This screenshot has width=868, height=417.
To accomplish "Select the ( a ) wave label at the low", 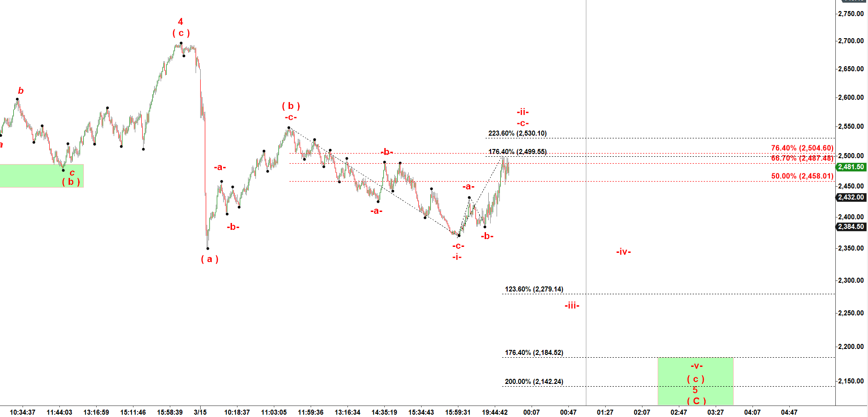I will tap(209, 259).
